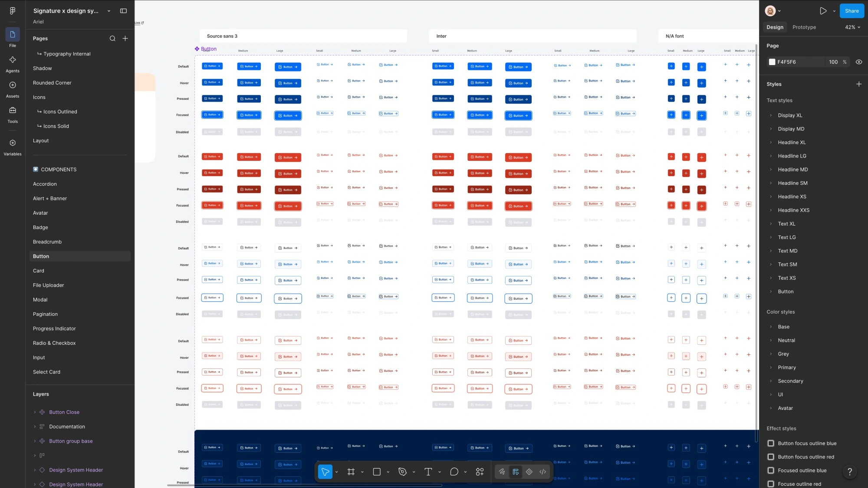Screen dimensions: 868x488
Task: Open the help question mark button
Action: click(x=850, y=472)
